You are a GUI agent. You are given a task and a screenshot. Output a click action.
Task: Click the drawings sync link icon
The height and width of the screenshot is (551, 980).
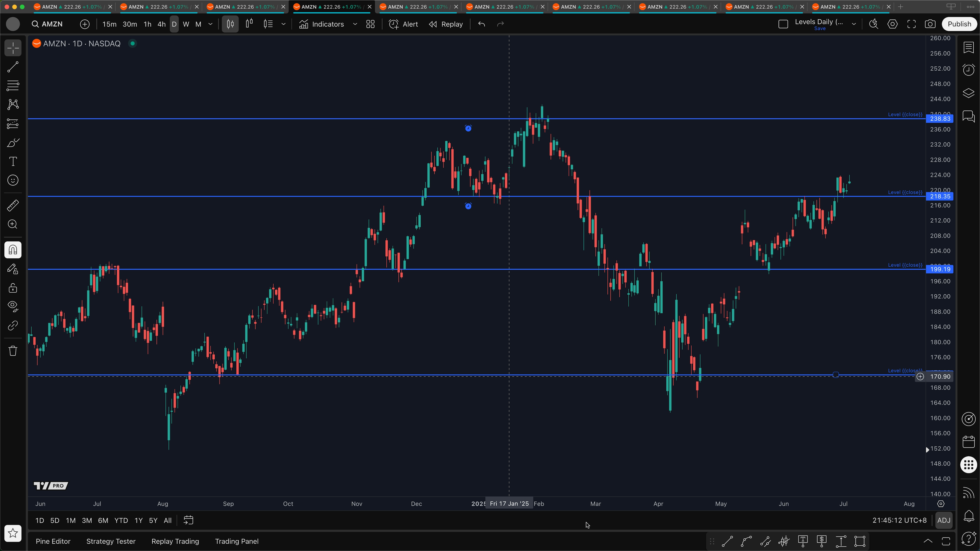click(13, 325)
